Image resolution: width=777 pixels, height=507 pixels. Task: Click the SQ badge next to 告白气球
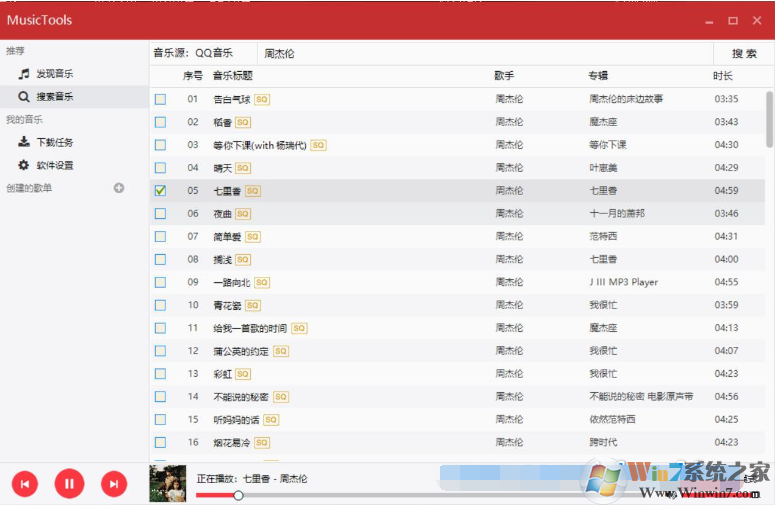pos(262,99)
